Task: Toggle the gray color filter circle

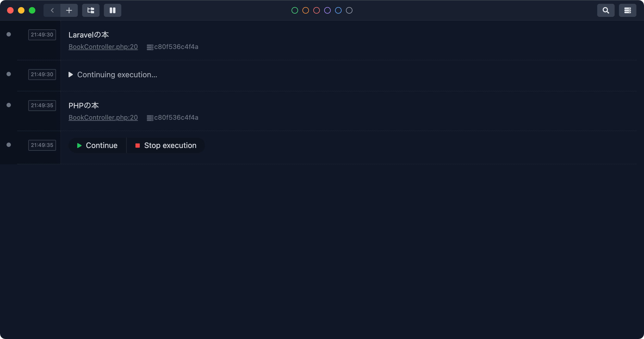Action: click(349, 10)
